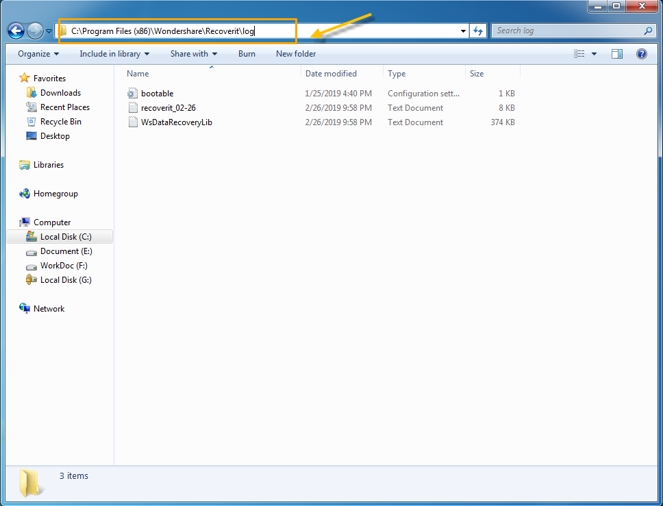Image resolution: width=663 pixels, height=506 pixels.
Task: Open Help via the question mark icon
Action: point(641,54)
